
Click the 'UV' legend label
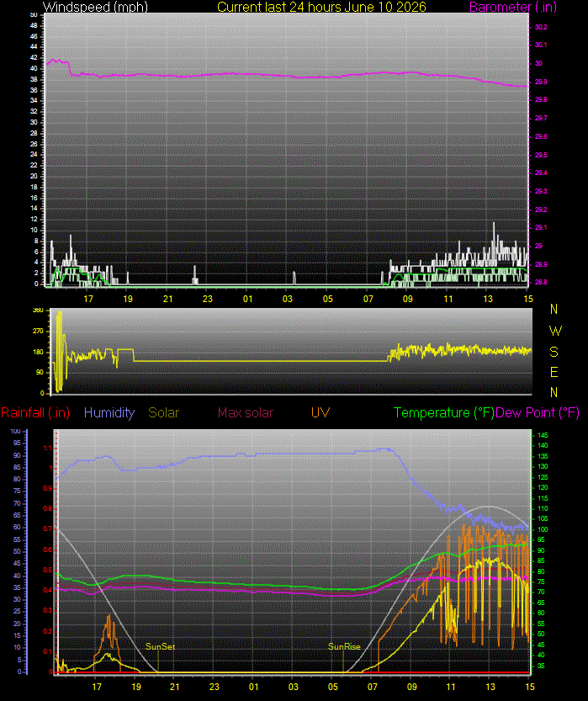[x=320, y=412]
